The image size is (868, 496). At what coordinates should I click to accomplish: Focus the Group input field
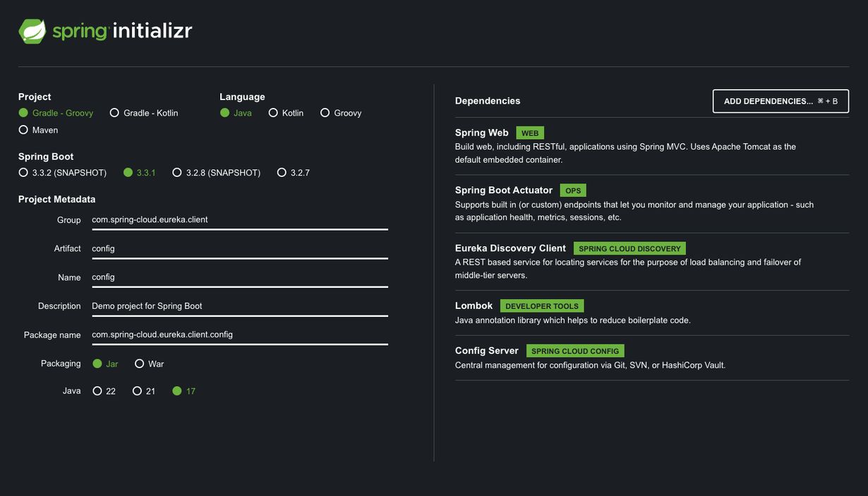[240, 219]
